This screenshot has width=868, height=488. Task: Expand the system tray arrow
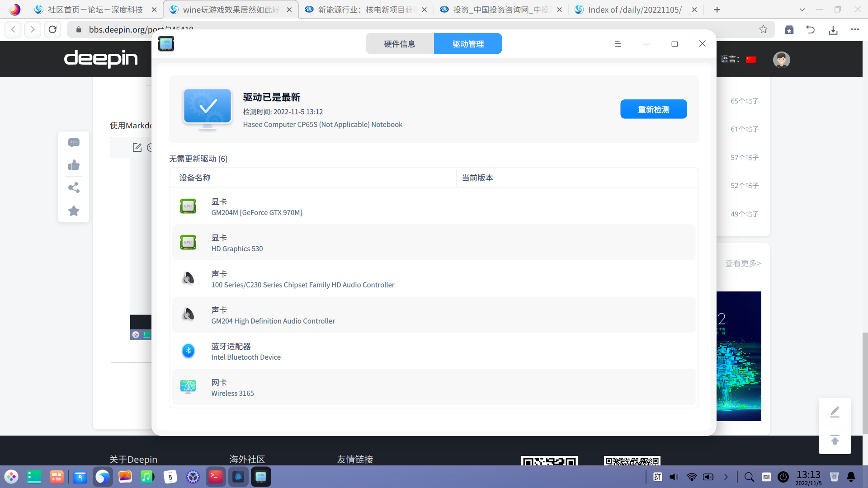[726, 477]
